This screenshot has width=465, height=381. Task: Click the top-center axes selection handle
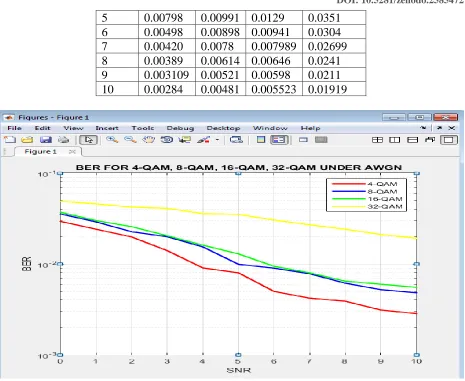(x=238, y=173)
